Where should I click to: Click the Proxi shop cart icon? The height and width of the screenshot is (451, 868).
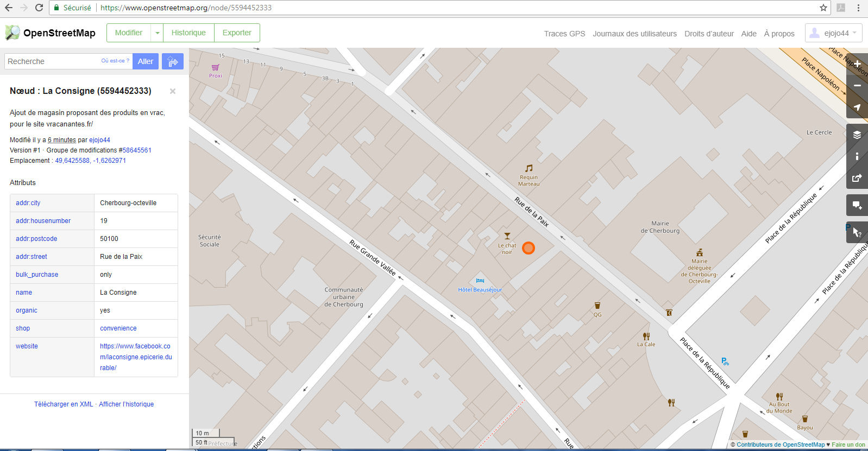pos(216,67)
